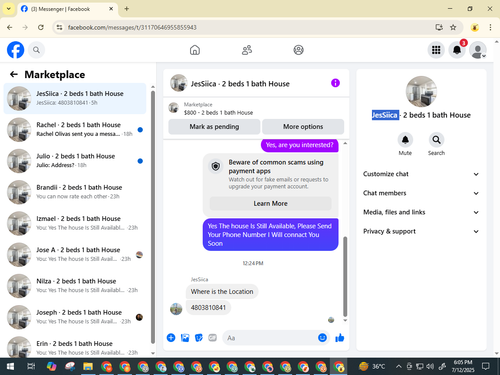Click the 'Where is the Location' message

click(x=222, y=291)
